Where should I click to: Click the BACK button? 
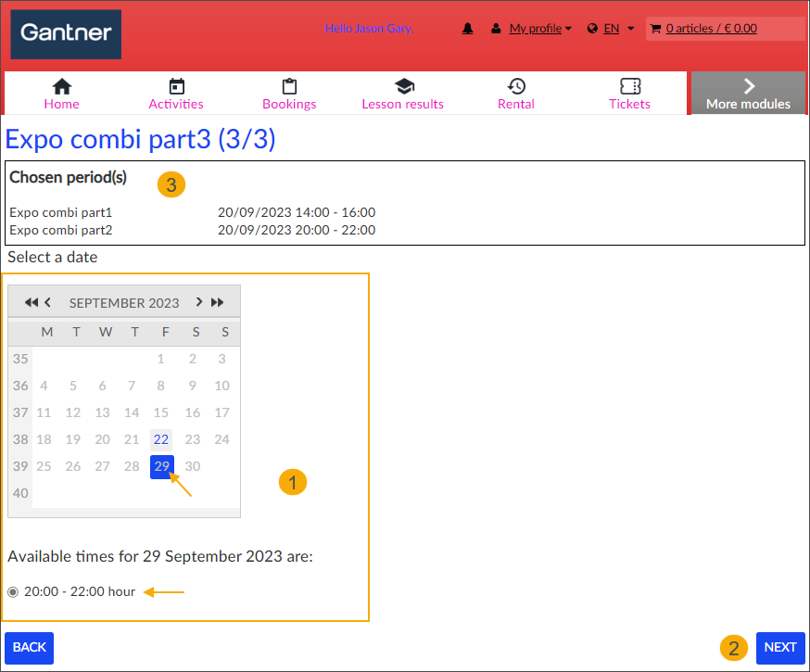pyautogui.click(x=29, y=648)
